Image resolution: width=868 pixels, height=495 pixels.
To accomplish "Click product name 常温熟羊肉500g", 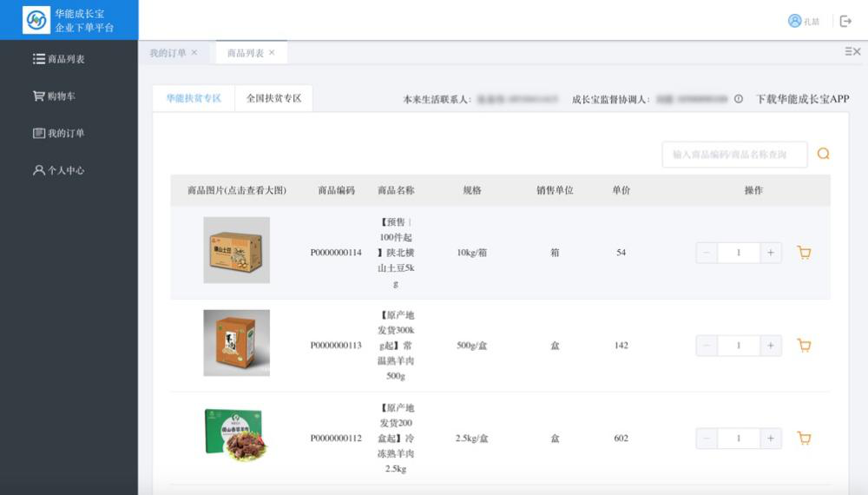I will pyautogui.click(x=396, y=346).
